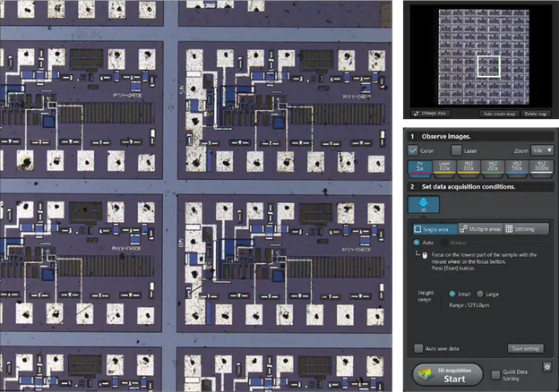The image size is (559, 392).
Task: Choose the Auto focus radio button
Action: 416,243
